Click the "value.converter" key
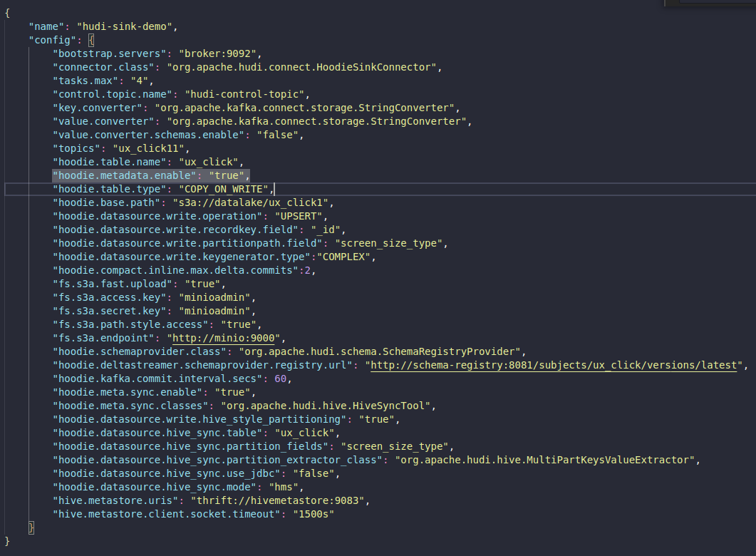 [x=103, y=121]
